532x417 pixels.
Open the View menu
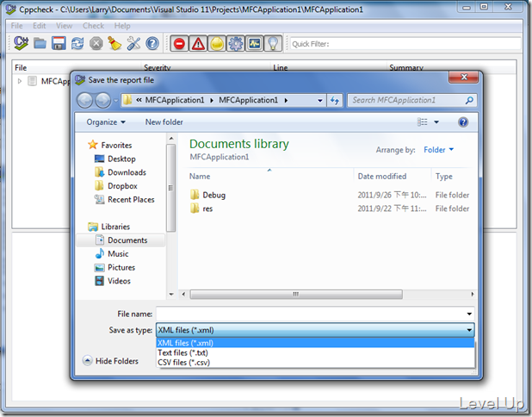click(x=64, y=26)
